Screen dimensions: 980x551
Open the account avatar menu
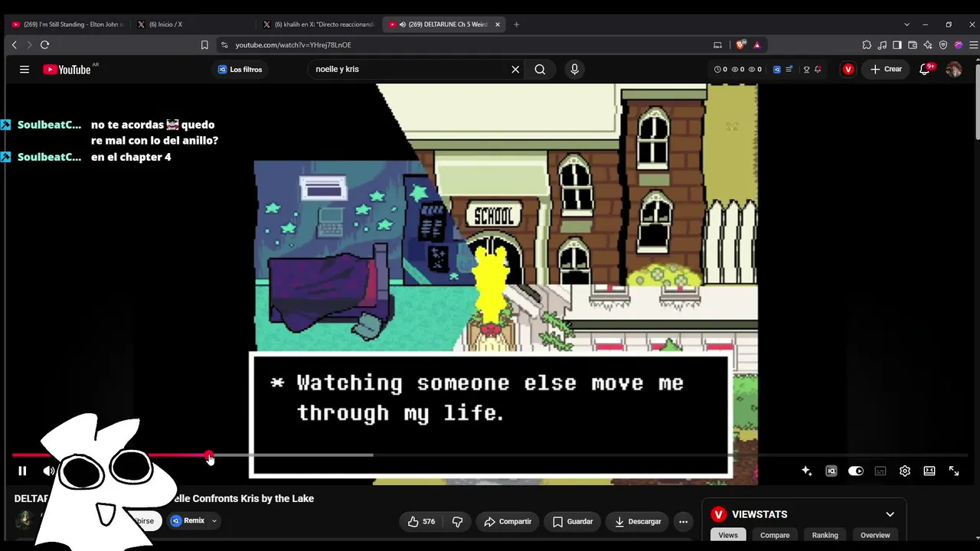point(954,69)
